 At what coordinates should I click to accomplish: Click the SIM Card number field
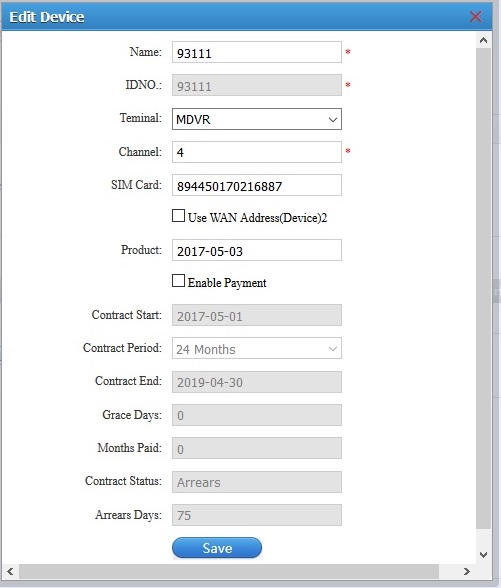pos(257,185)
